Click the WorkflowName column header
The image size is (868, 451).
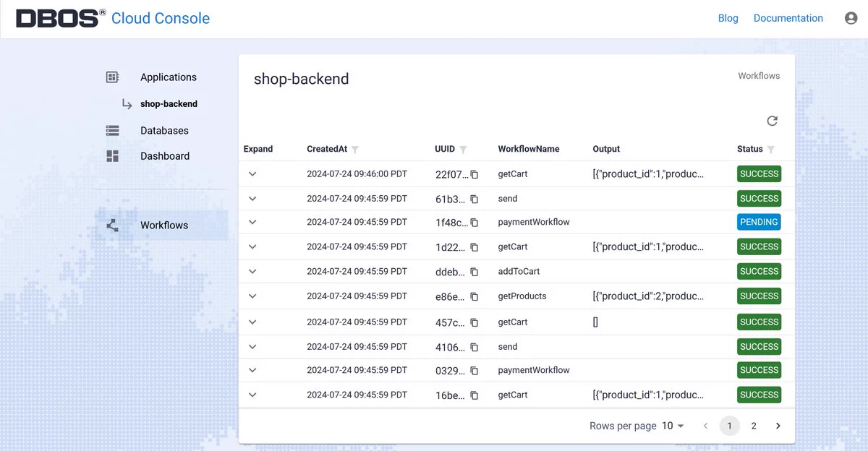pos(529,149)
